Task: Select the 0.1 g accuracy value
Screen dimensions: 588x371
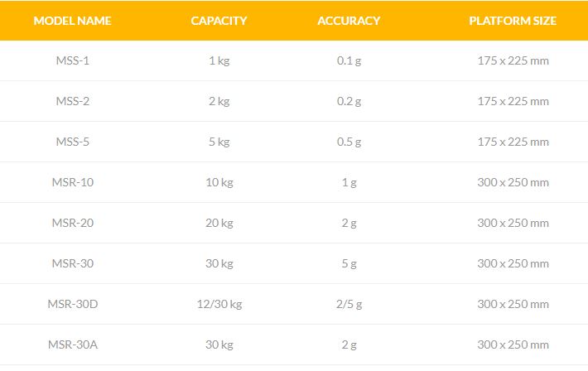Action: tap(349, 60)
